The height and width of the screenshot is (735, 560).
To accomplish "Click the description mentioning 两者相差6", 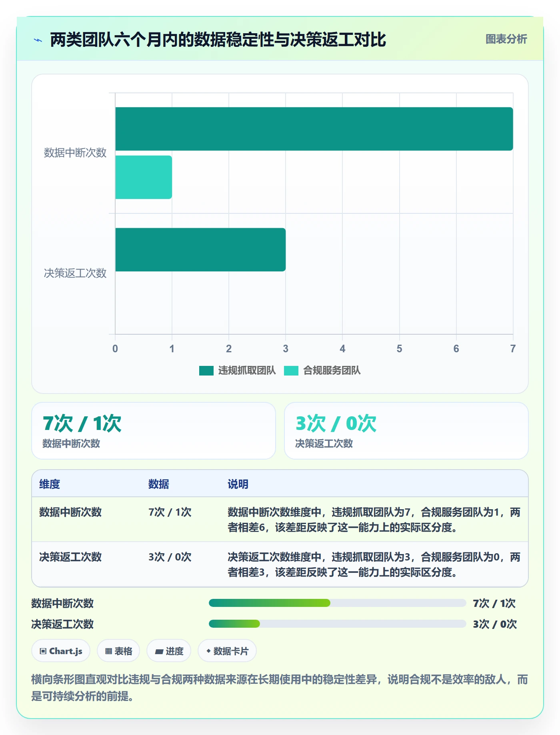I will click(x=374, y=520).
